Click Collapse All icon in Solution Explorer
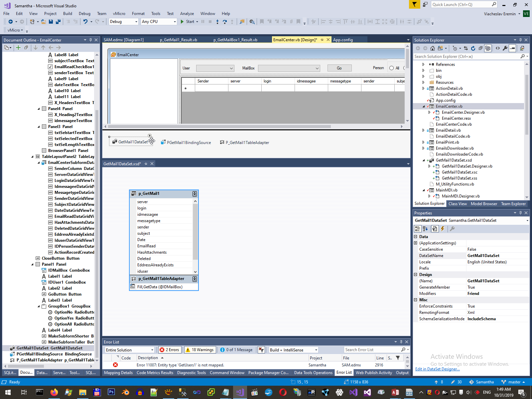The width and height of the screenshot is (532, 399). [480, 48]
